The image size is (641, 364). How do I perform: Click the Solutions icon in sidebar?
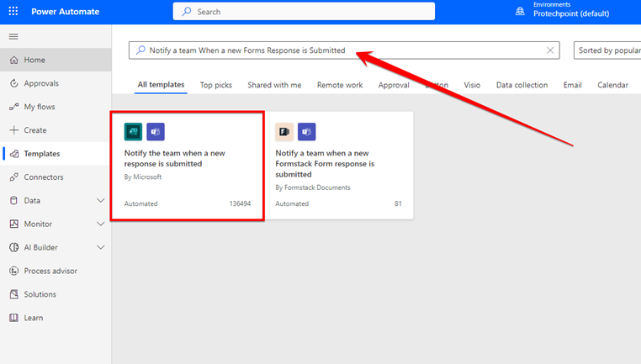coord(14,294)
